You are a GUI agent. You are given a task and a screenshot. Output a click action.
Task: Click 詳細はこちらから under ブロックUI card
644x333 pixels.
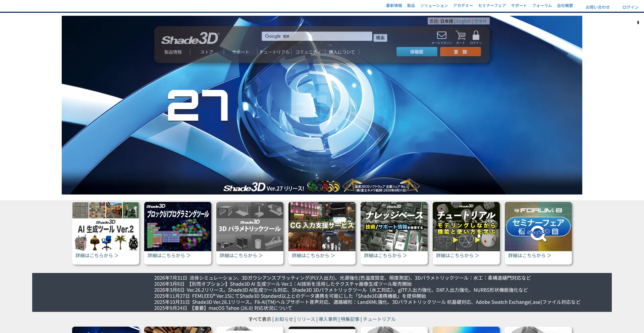[x=169, y=256]
